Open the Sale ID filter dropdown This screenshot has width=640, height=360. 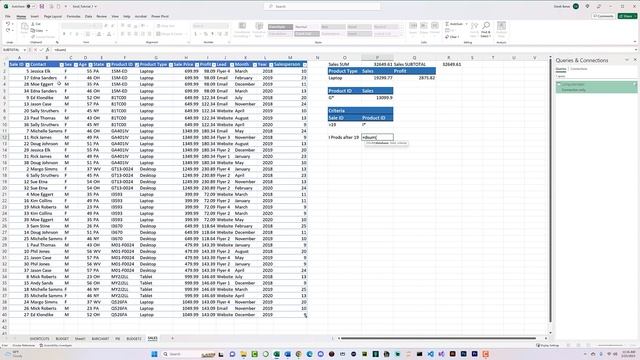(27, 65)
